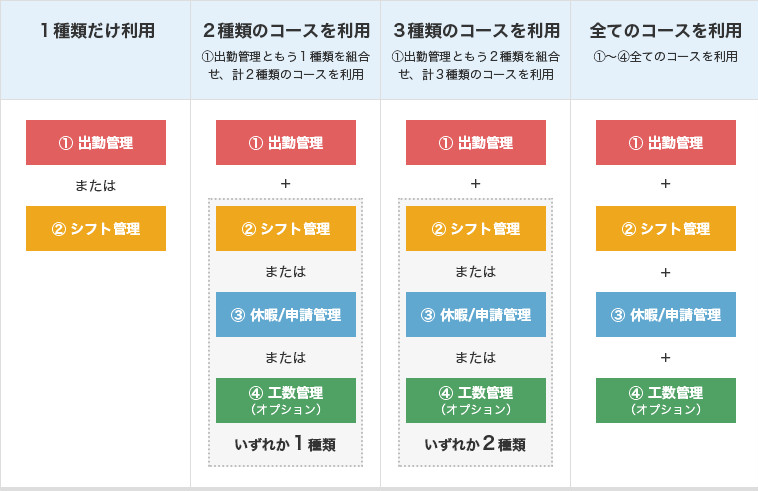Screen dimensions: 758x491
Task: Click 休暇/申請管理 box in 3種類 column
Action: point(476,315)
